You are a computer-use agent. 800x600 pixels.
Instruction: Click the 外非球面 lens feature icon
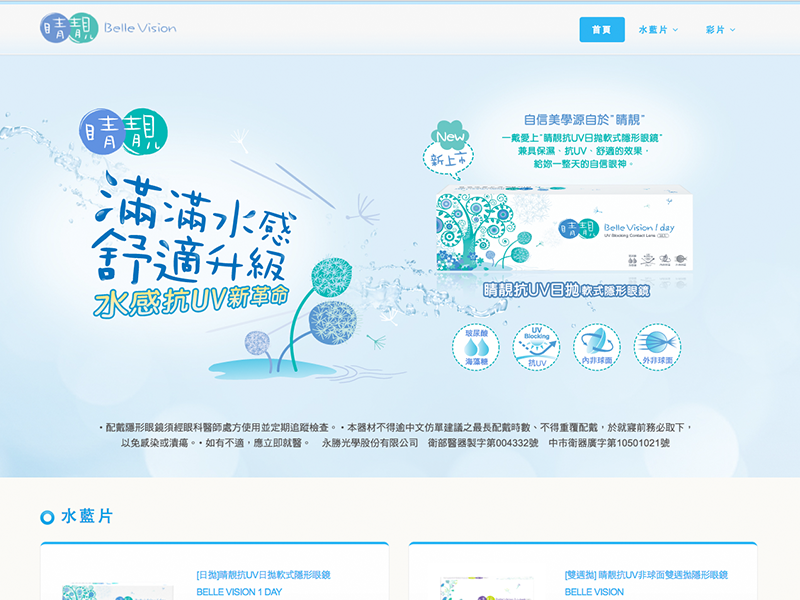(657, 347)
